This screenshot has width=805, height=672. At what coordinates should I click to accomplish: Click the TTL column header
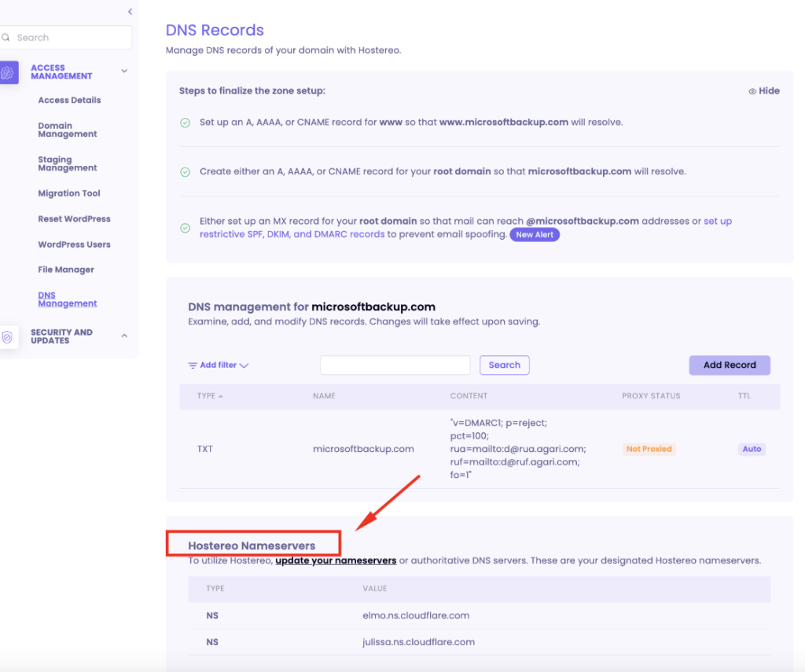pyautogui.click(x=744, y=396)
